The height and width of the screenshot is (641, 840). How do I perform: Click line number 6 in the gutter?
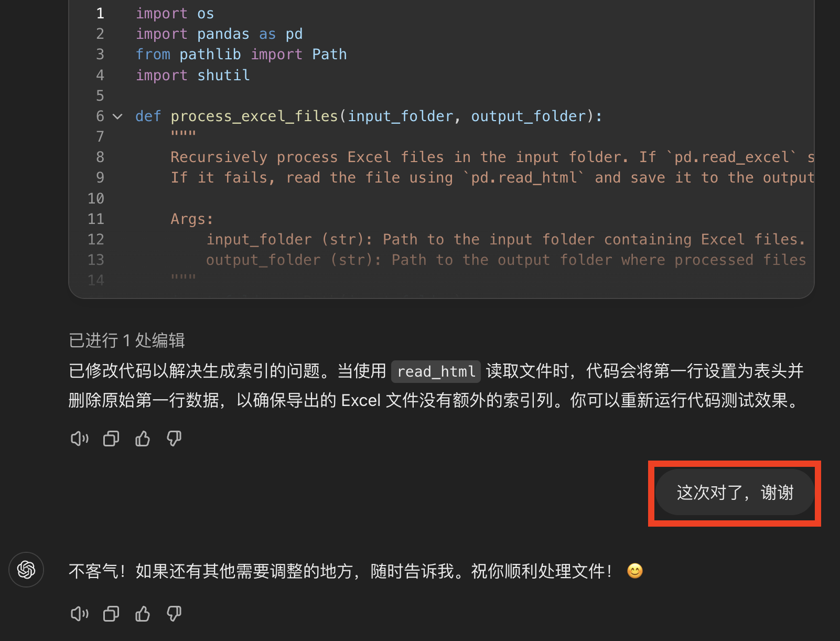tap(100, 116)
